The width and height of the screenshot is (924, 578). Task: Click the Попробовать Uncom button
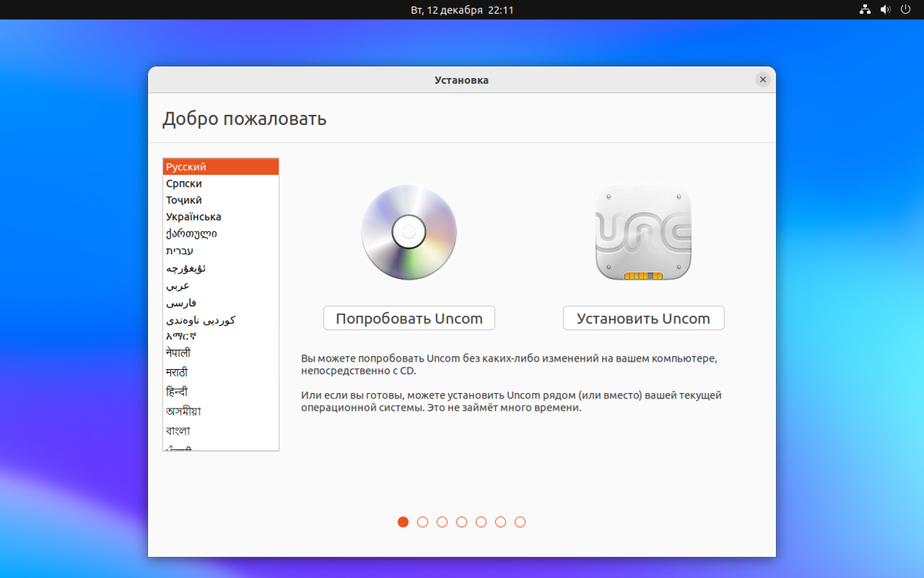[x=409, y=318]
